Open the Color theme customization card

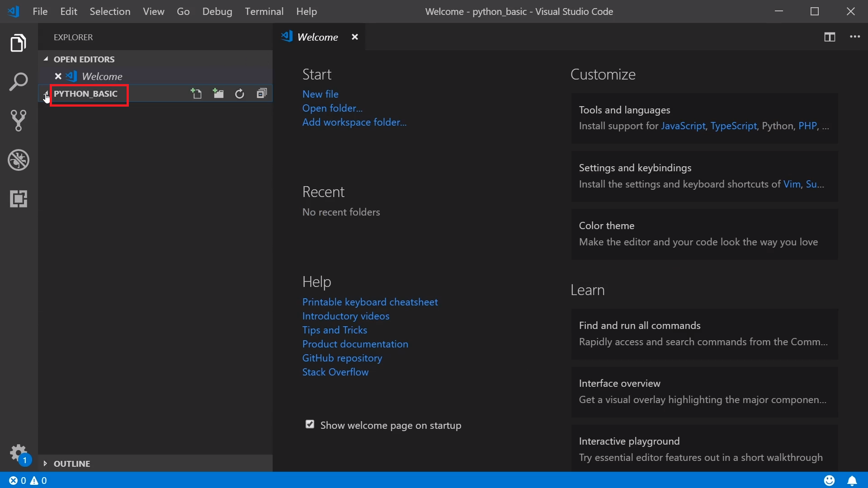[704, 234]
